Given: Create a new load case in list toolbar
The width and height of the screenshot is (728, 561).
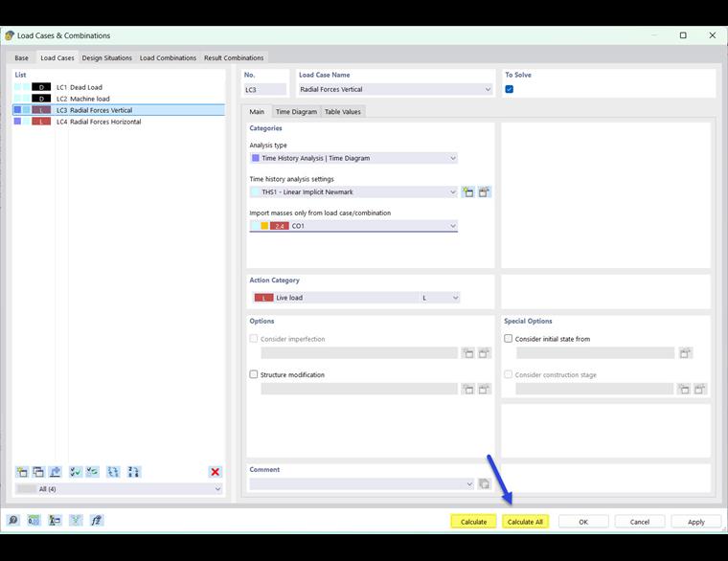Looking at the screenshot, I should (22, 472).
